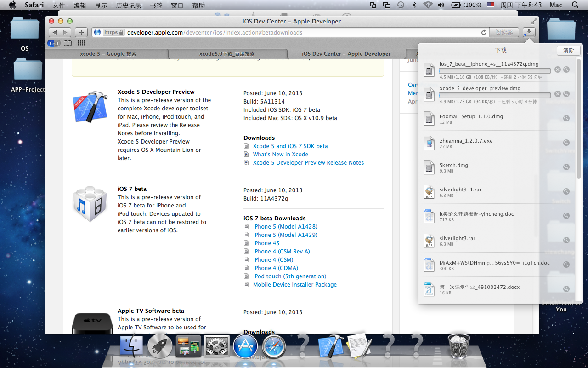Image resolution: width=588 pixels, height=368 pixels.
Task: Open Xcode from the Dock
Action: (331, 346)
